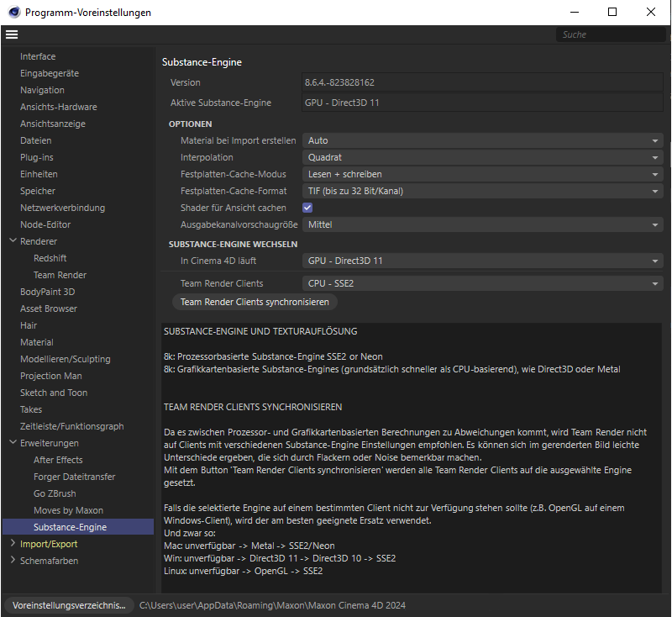
Task: Select the Renderer category label
Action: click(39, 241)
